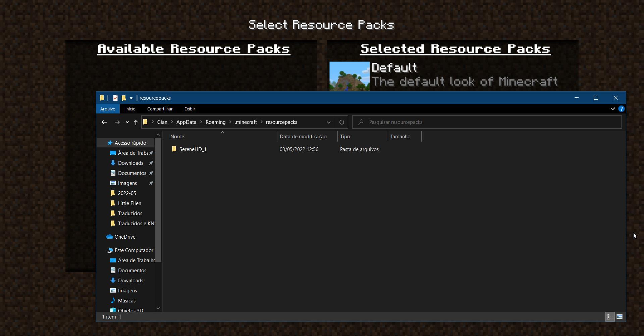The width and height of the screenshot is (644, 336).
Task: Sort by Data de modificação column
Action: pos(303,137)
